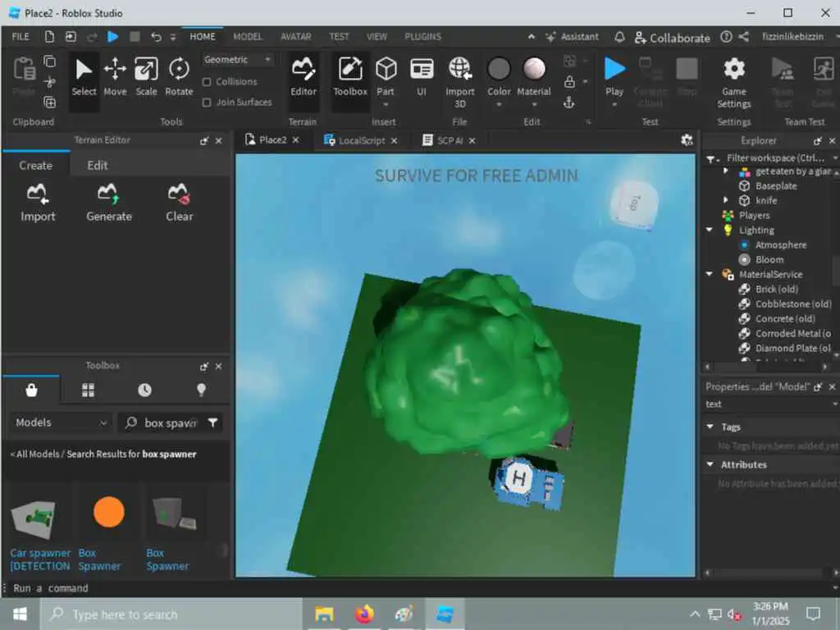This screenshot has height=630, width=840.
Task: Expand the knife model node
Action: 726,200
